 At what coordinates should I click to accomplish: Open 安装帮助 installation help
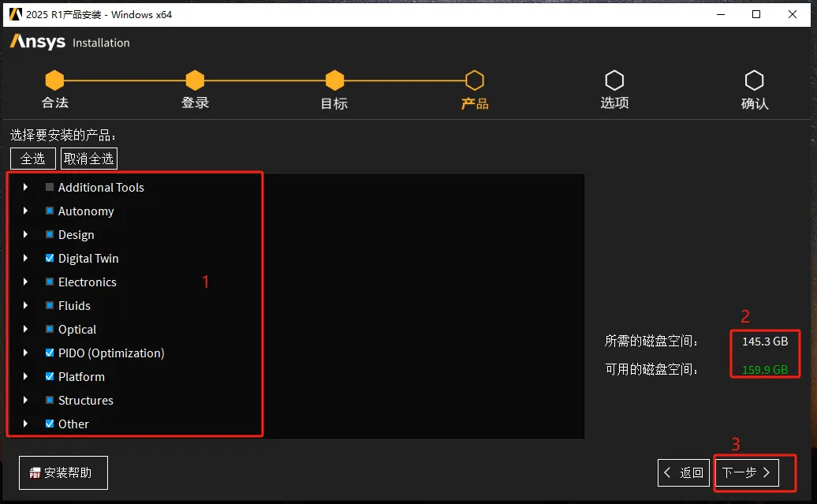click(63, 472)
